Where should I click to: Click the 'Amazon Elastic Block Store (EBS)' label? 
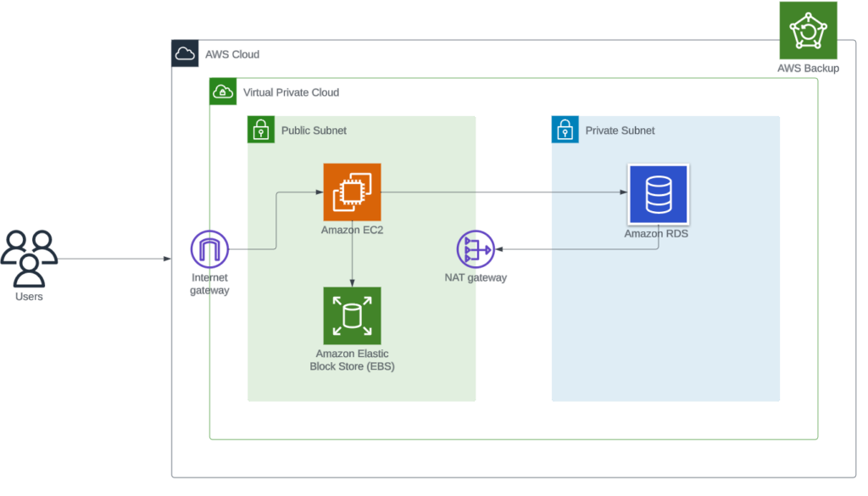pos(352,359)
